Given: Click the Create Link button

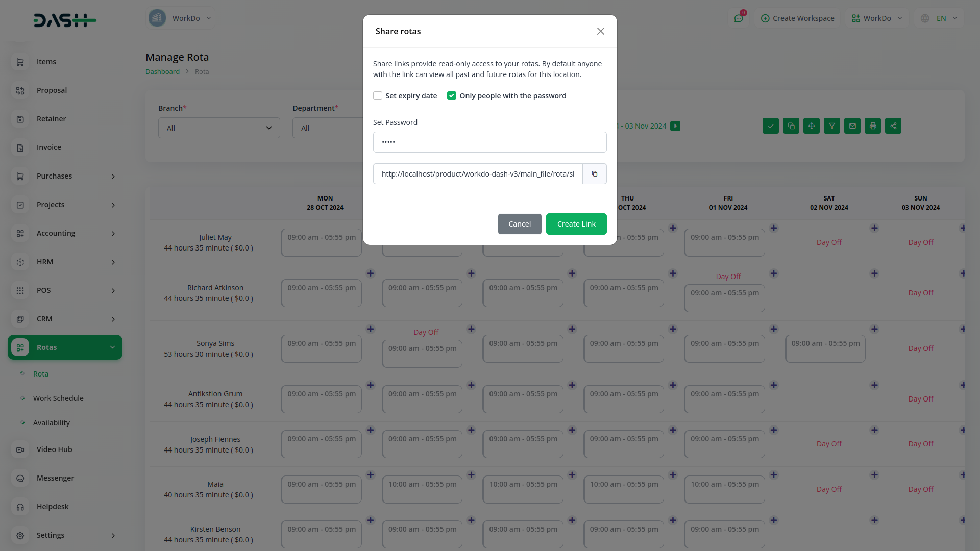Looking at the screenshot, I should (x=576, y=224).
